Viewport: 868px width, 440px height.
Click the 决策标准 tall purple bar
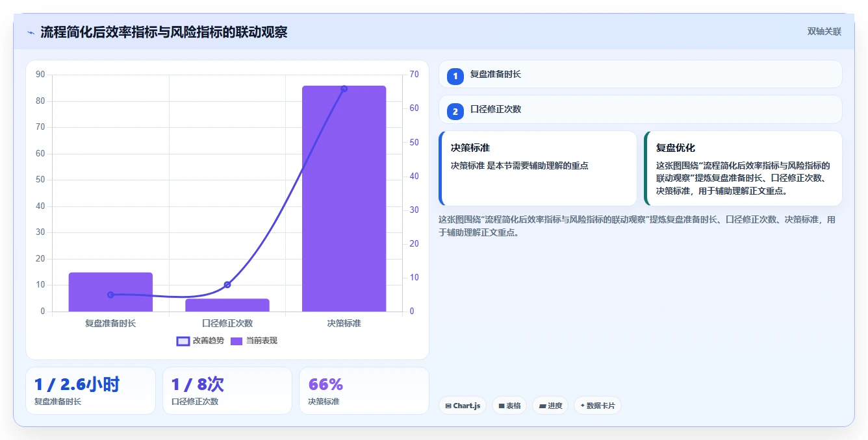coord(344,199)
